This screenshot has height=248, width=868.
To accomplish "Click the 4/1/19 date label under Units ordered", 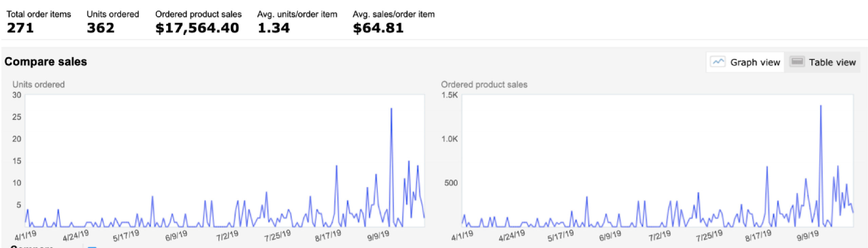I will coord(25,235).
